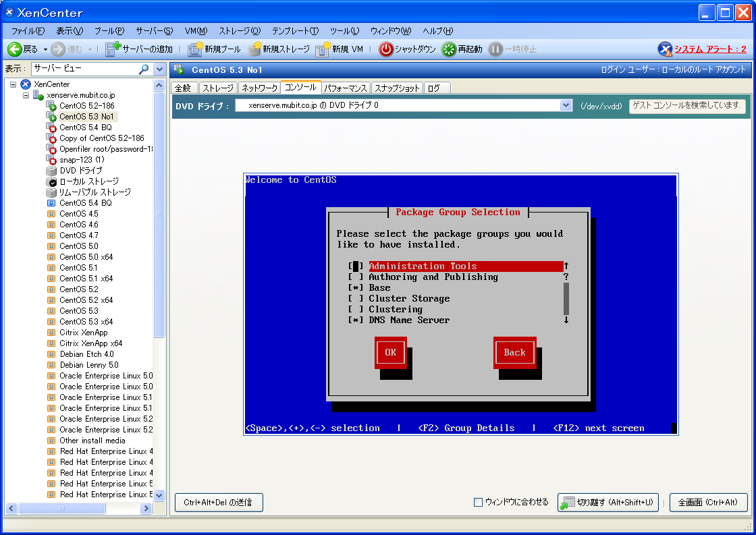Click the New VM toolbar icon
756x535 pixels.
[323, 49]
